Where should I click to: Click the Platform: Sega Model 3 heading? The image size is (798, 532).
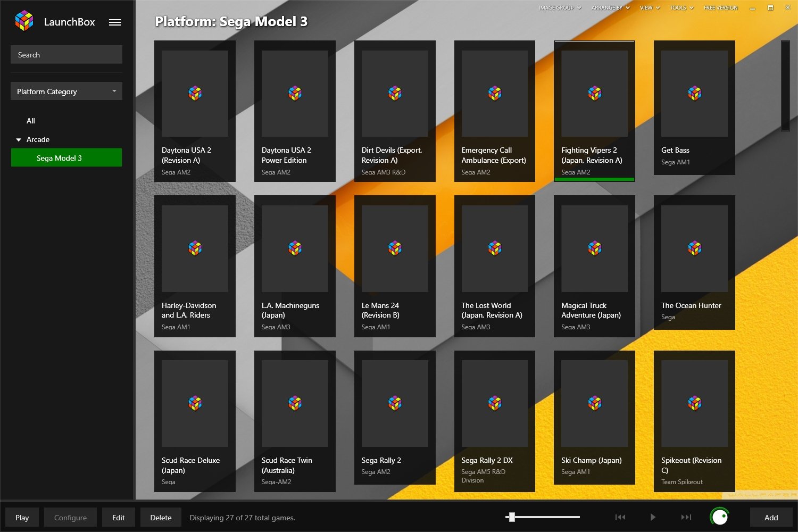click(231, 21)
